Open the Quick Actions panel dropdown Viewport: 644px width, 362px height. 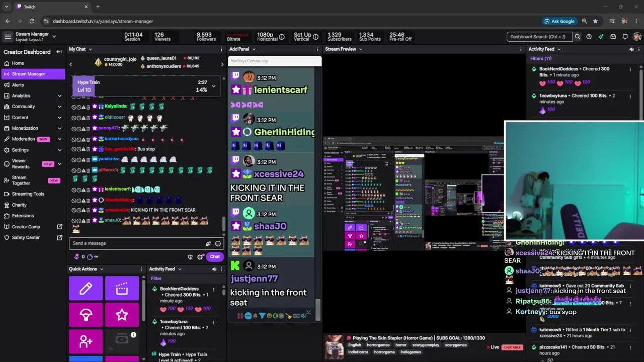101,269
